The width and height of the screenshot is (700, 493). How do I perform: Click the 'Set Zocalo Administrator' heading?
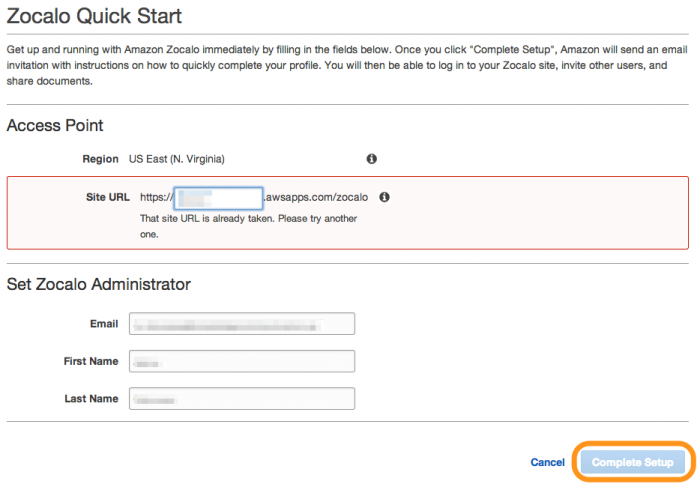pyautogui.click(x=99, y=284)
